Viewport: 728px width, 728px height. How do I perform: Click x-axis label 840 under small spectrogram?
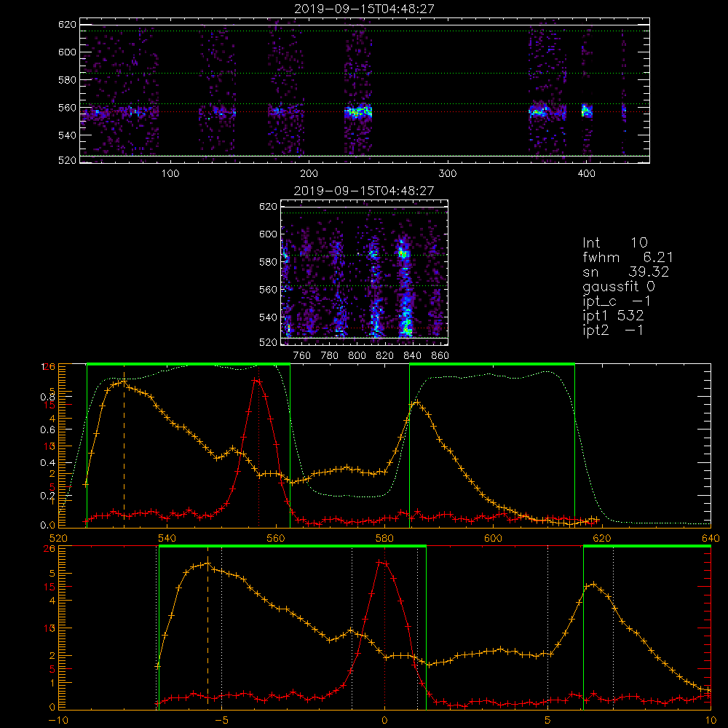click(x=412, y=356)
